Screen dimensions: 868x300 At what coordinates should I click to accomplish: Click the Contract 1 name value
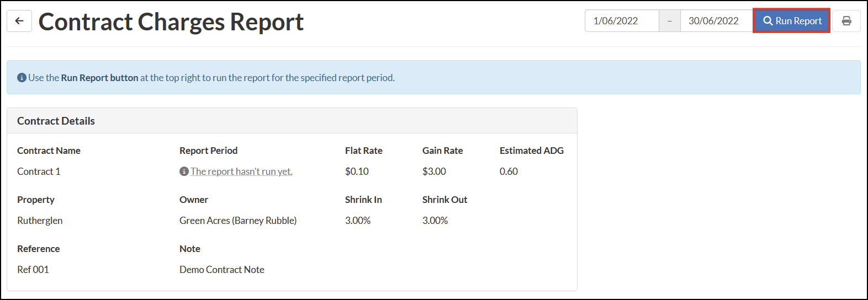tap(39, 172)
